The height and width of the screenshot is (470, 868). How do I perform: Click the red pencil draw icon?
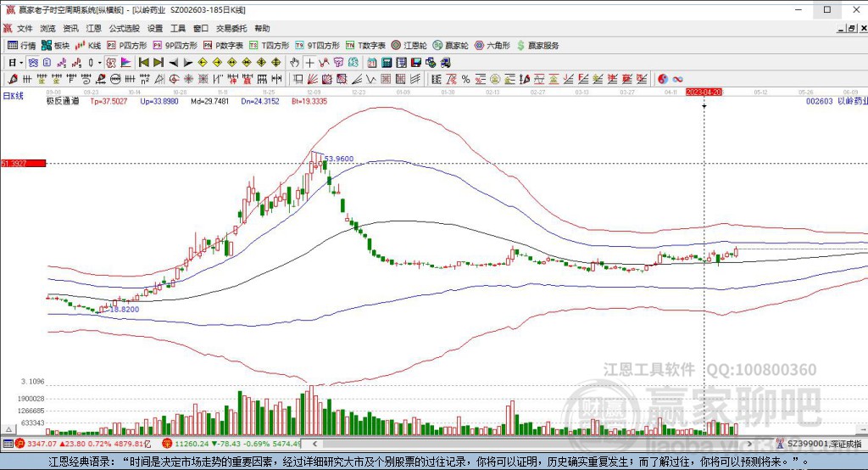[12, 79]
